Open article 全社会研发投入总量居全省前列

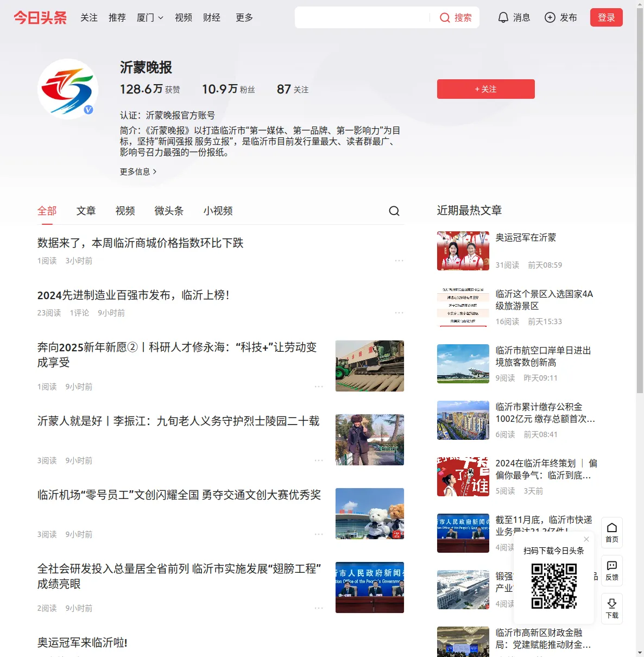point(179,576)
